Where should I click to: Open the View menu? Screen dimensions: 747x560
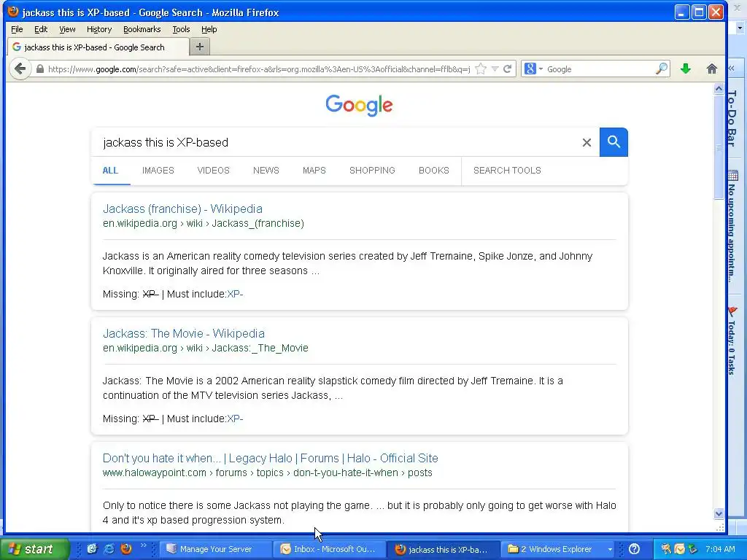point(67,29)
